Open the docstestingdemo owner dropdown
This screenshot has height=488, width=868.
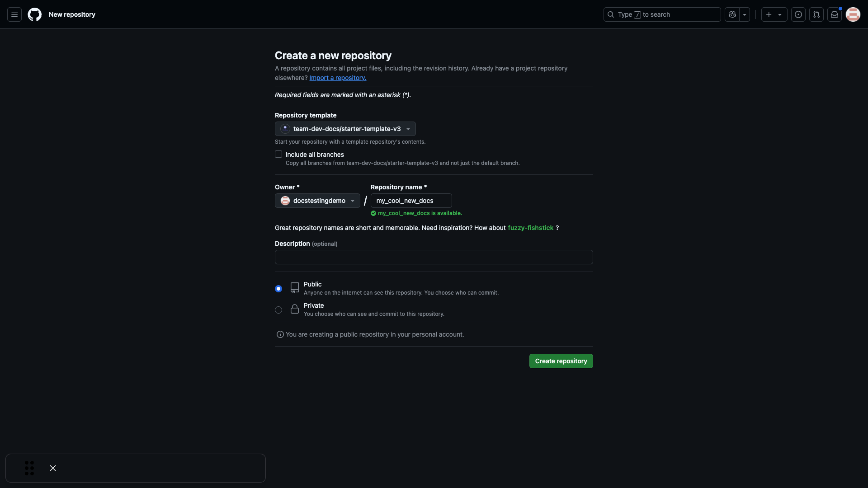[x=317, y=201]
